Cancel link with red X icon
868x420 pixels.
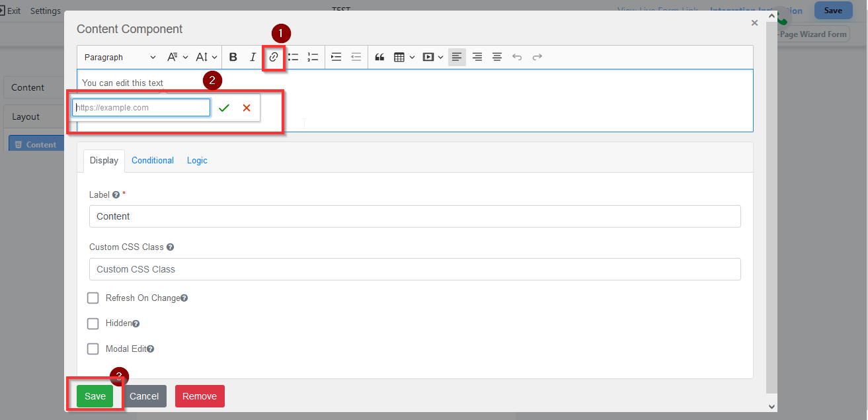pos(247,108)
